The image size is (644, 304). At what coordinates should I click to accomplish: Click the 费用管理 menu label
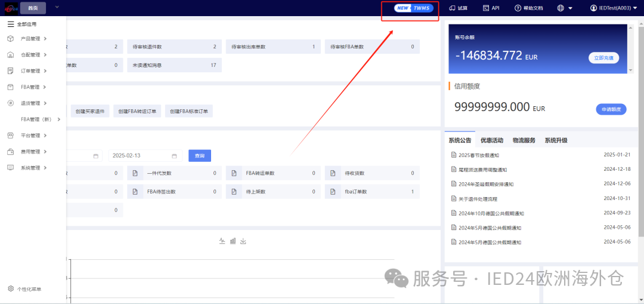pyautogui.click(x=30, y=151)
